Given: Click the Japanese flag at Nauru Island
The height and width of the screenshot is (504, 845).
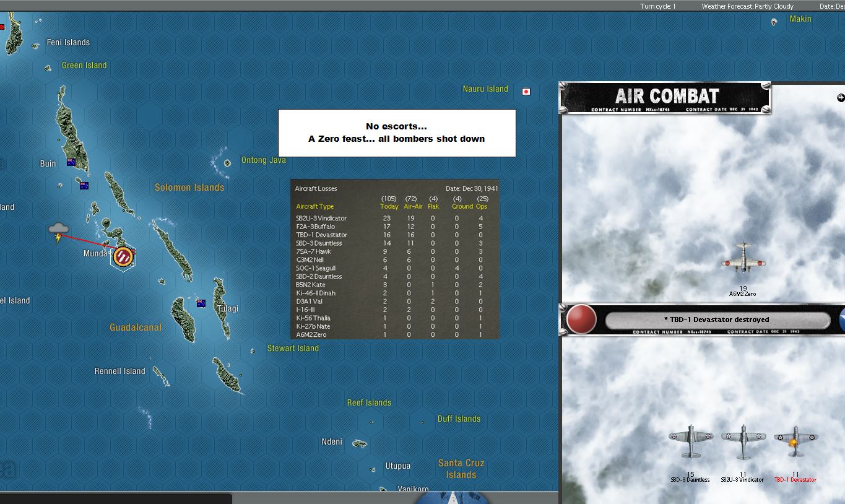Looking at the screenshot, I should [526, 92].
